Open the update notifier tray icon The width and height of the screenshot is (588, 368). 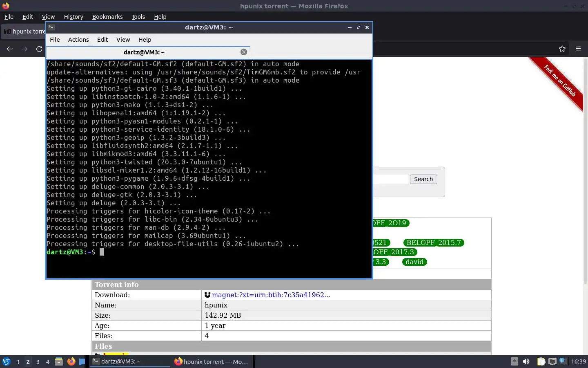click(x=562, y=361)
